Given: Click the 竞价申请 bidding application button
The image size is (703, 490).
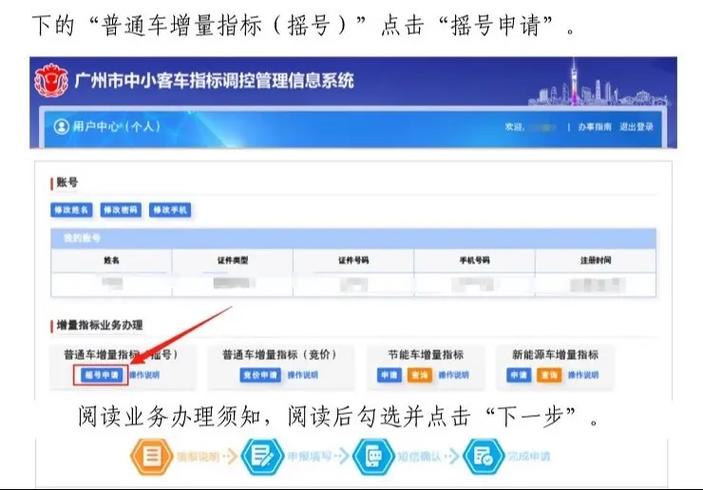Looking at the screenshot, I should pos(260,375).
